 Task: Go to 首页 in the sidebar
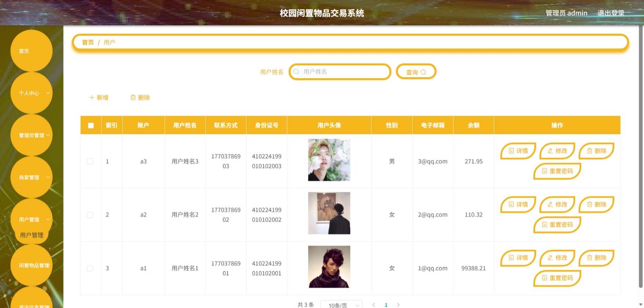(31, 51)
